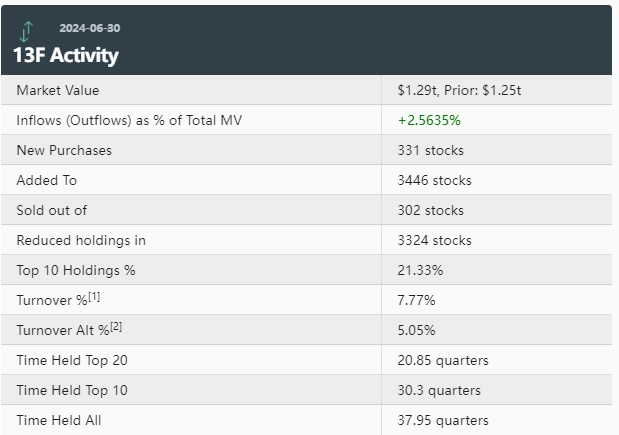This screenshot has width=619, height=435.
Task: Select the Time Held All row label
Action: click(59, 420)
